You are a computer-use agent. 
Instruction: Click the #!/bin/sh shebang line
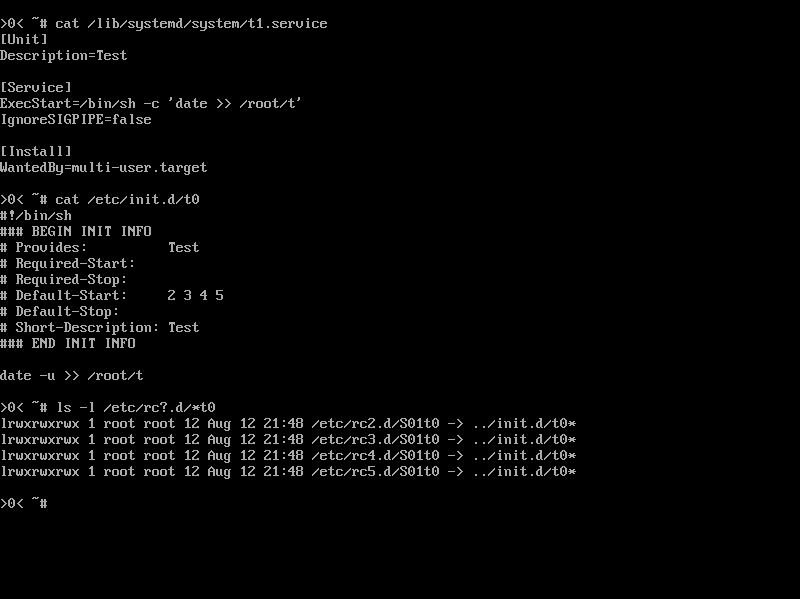click(x=36, y=215)
